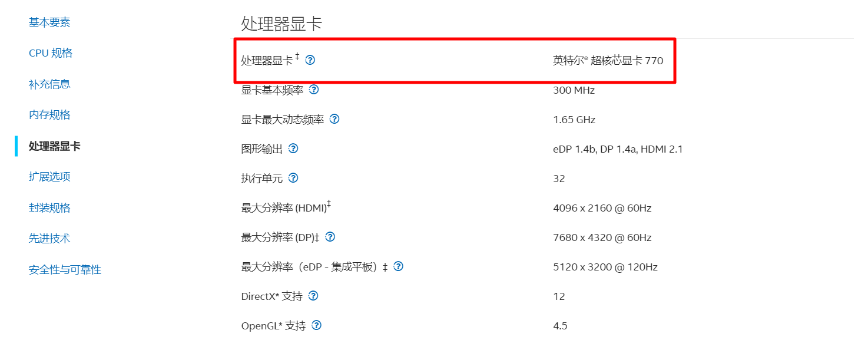Open the CPU 规格 sidebar link

[x=51, y=53]
